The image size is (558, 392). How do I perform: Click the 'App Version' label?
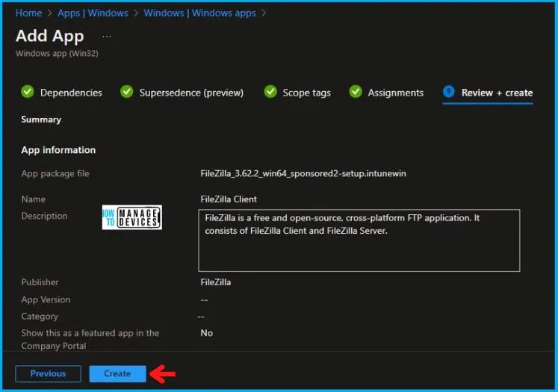(46, 300)
